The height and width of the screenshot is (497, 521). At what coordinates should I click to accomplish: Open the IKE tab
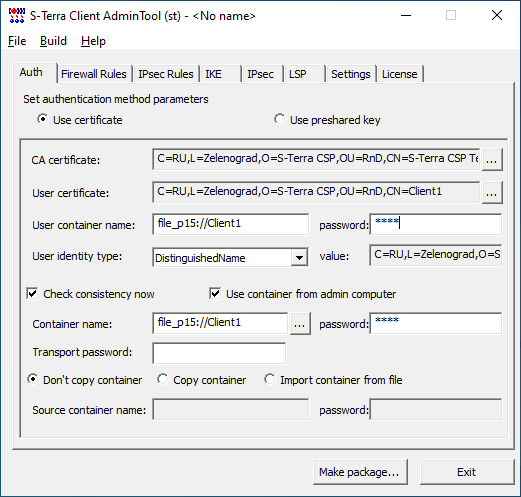point(220,74)
